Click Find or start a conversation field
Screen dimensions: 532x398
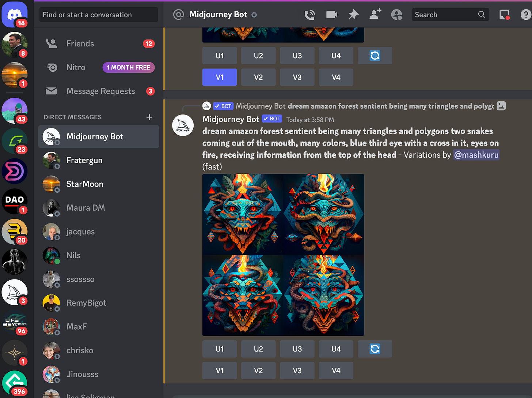[99, 15]
